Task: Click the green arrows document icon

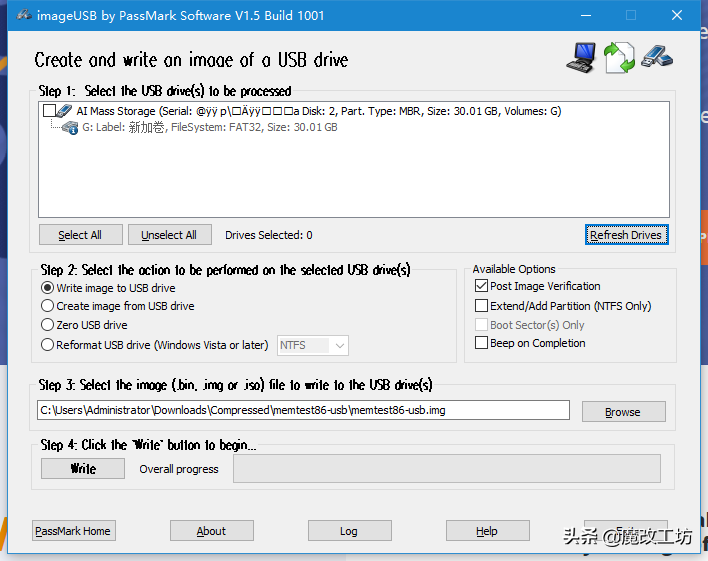Action: pos(619,58)
